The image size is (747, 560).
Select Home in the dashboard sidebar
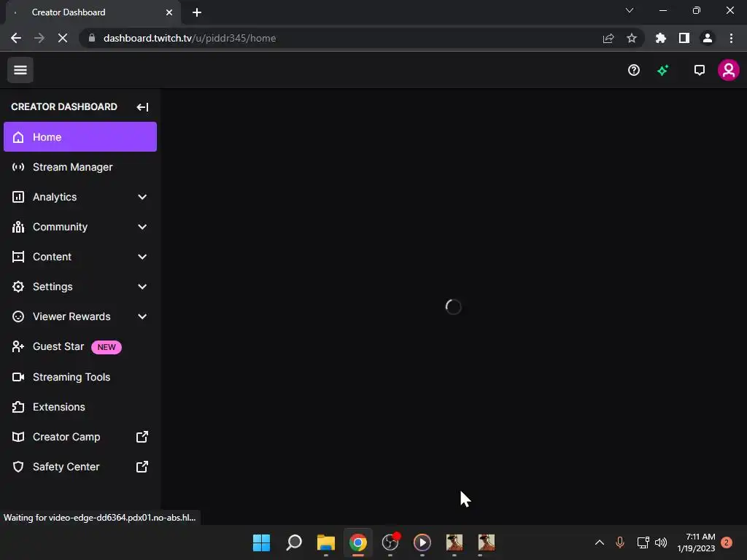tap(80, 137)
